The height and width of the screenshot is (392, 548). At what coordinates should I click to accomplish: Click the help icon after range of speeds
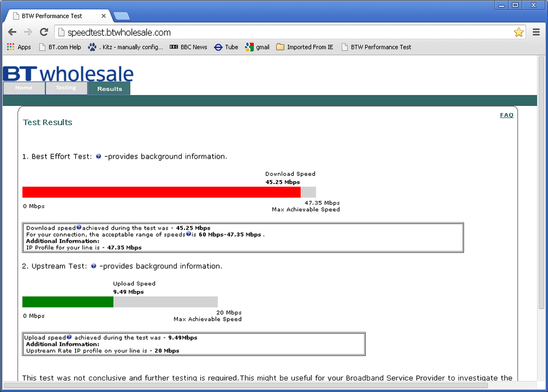[188, 234]
